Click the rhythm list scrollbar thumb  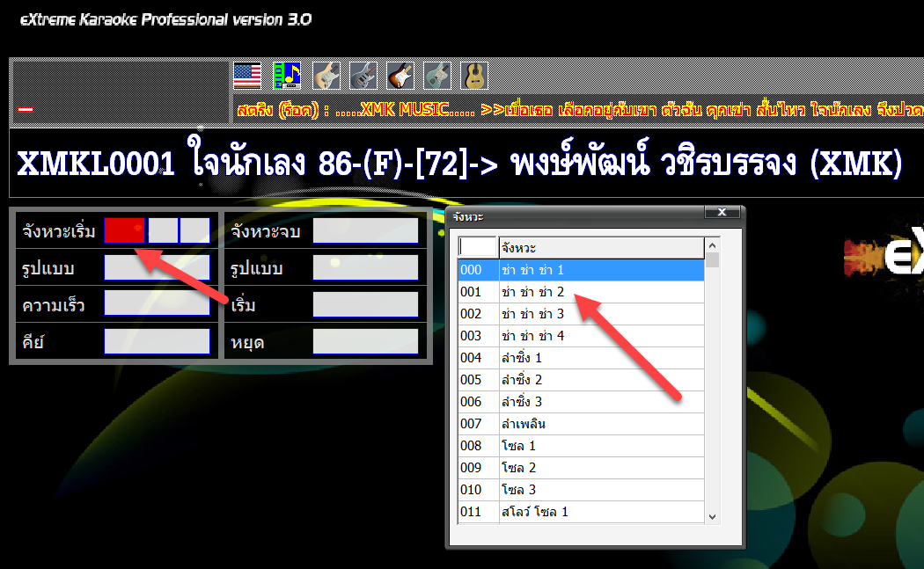pyautogui.click(x=713, y=260)
